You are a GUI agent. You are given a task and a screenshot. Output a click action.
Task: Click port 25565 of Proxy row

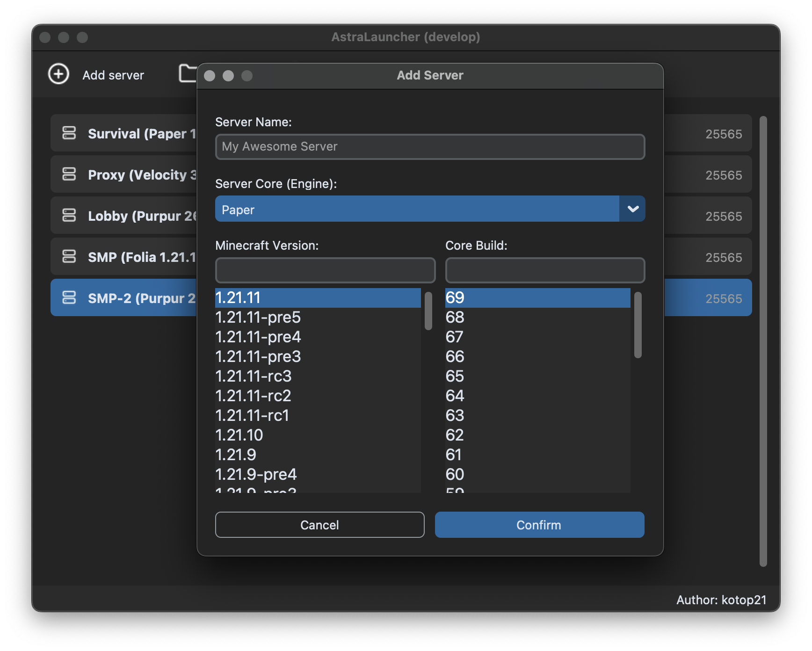(x=724, y=175)
